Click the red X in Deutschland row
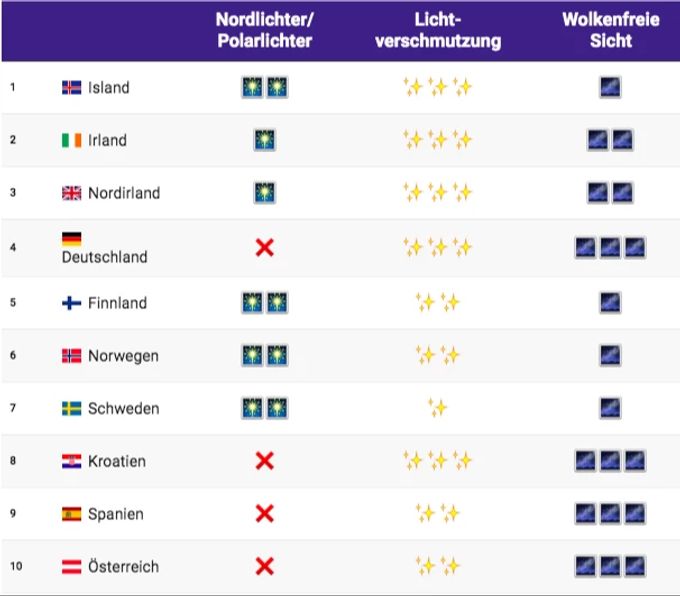Image resolution: width=680 pixels, height=596 pixels. click(x=265, y=248)
